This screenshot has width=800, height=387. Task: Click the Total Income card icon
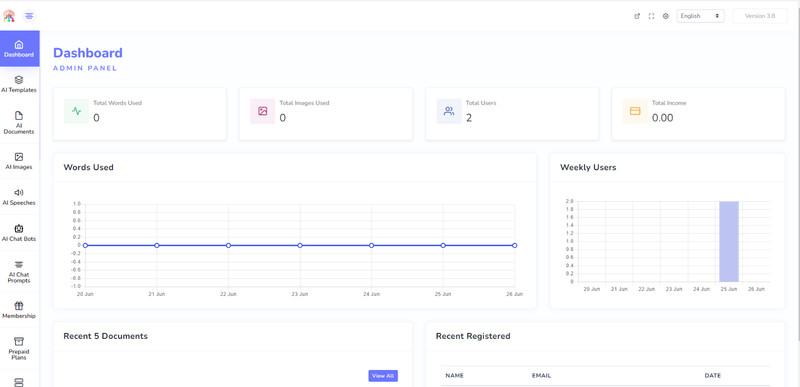635,111
